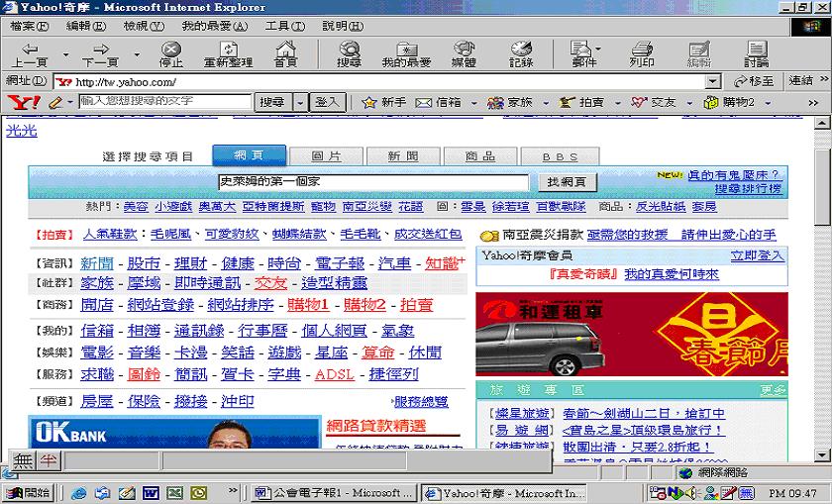Go back with the 上一頁 button
This screenshot has height=504, width=832.
[x=30, y=54]
